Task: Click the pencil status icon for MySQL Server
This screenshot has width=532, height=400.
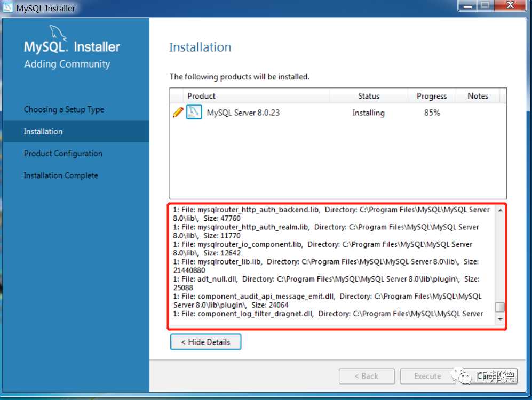Action: pyautogui.click(x=178, y=112)
